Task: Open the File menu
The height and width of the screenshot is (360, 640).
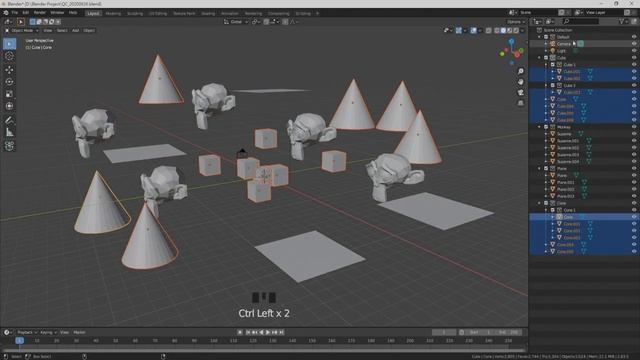Action: (14, 13)
